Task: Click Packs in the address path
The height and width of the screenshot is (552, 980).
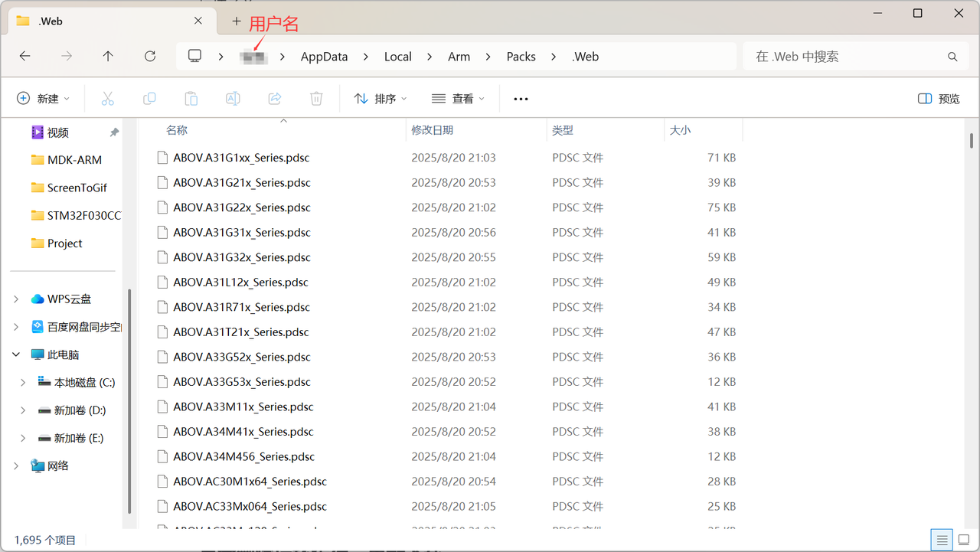Action: (521, 57)
